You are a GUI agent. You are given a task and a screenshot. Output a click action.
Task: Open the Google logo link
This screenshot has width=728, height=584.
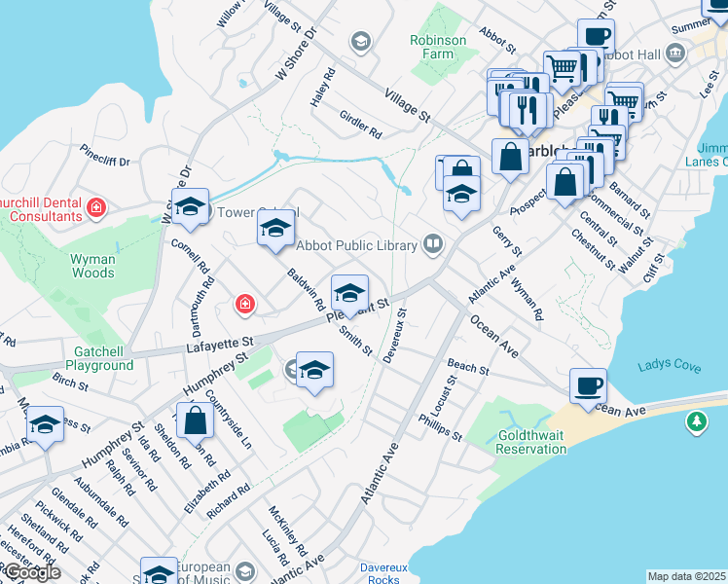[x=30, y=572]
